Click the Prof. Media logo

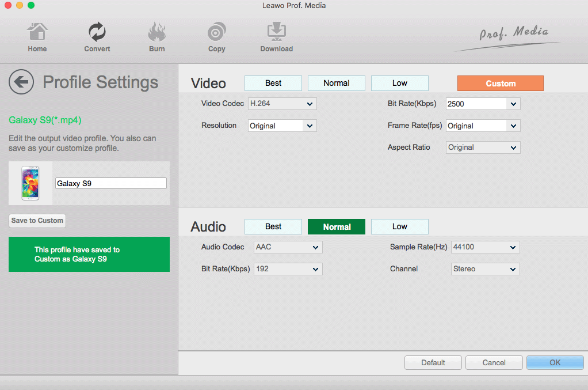pyautogui.click(x=507, y=37)
